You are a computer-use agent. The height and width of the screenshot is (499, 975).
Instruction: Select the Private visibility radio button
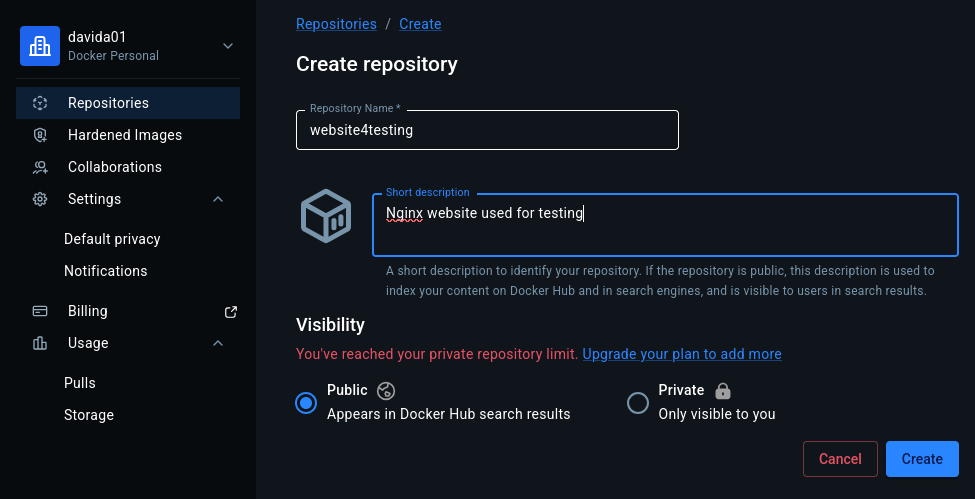tap(638, 403)
